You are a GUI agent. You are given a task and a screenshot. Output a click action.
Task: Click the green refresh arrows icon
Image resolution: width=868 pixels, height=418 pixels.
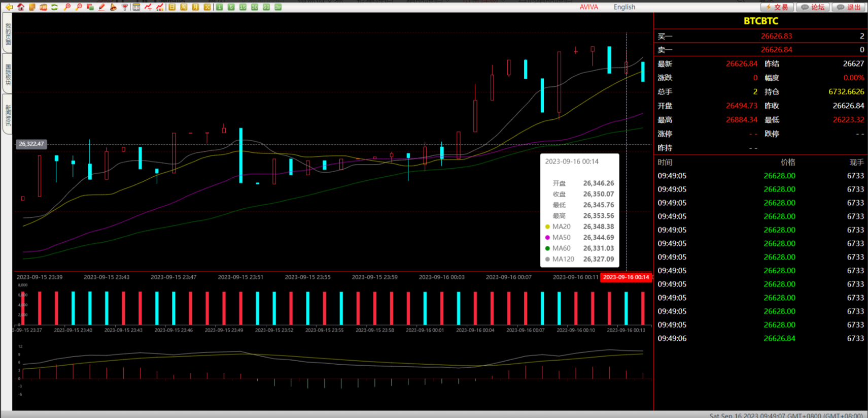point(54,7)
